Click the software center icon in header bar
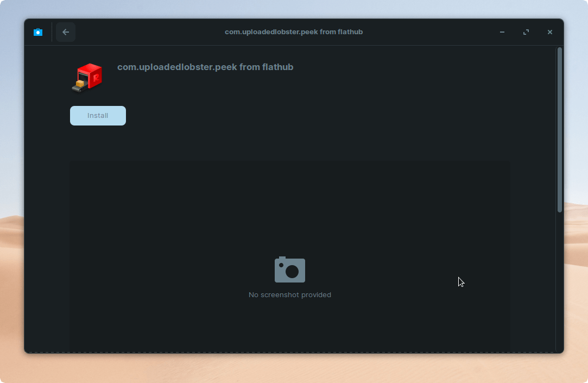The image size is (588, 383). 37,32
